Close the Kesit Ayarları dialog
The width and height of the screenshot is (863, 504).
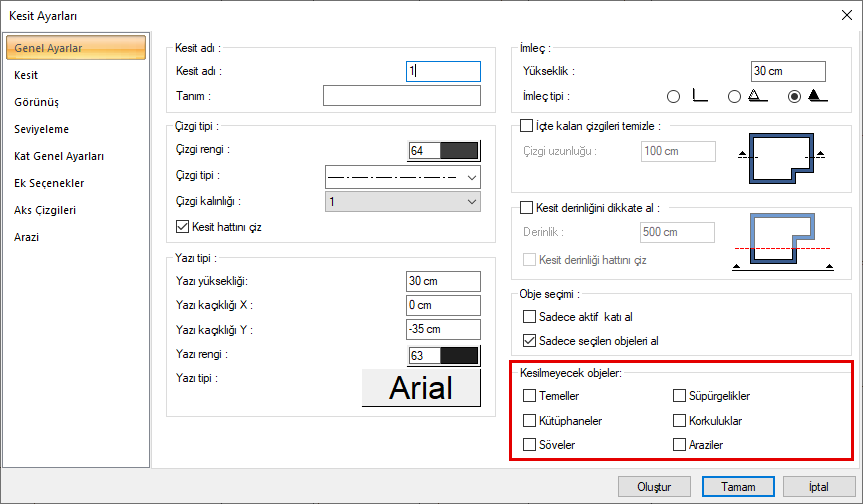pos(846,15)
